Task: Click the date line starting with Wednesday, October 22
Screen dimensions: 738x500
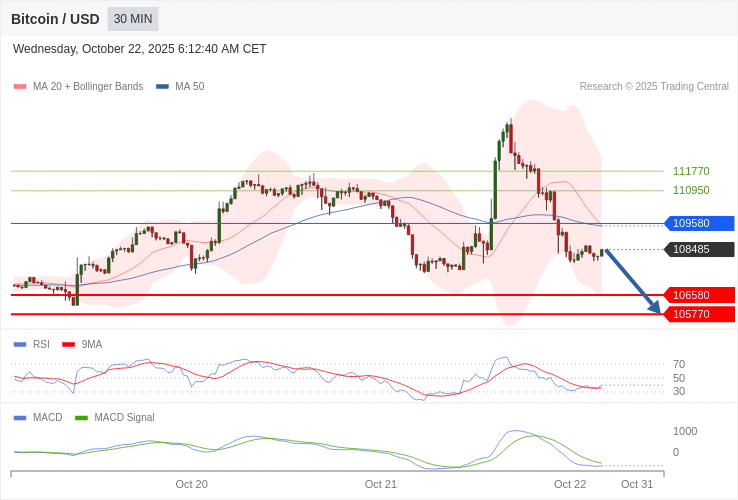Action: 139,49
